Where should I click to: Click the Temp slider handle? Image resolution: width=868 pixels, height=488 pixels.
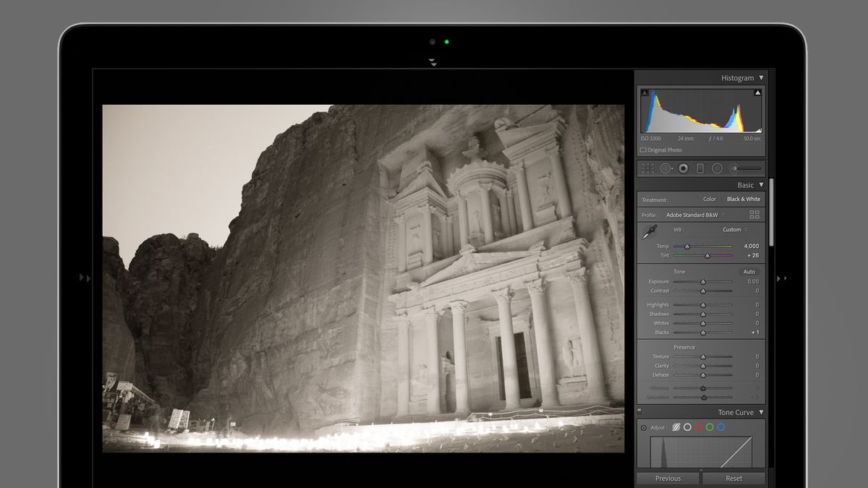coord(687,246)
